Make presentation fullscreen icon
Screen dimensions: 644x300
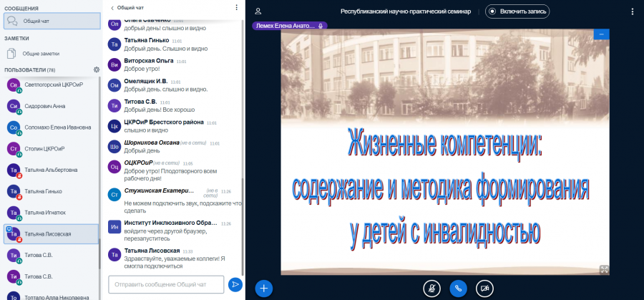click(x=604, y=270)
